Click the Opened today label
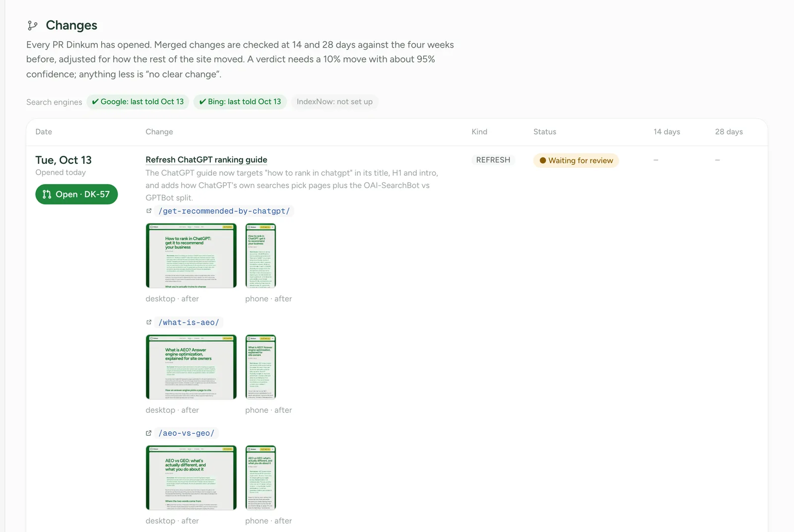The width and height of the screenshot is (794, 532). (x=61, y=172)
